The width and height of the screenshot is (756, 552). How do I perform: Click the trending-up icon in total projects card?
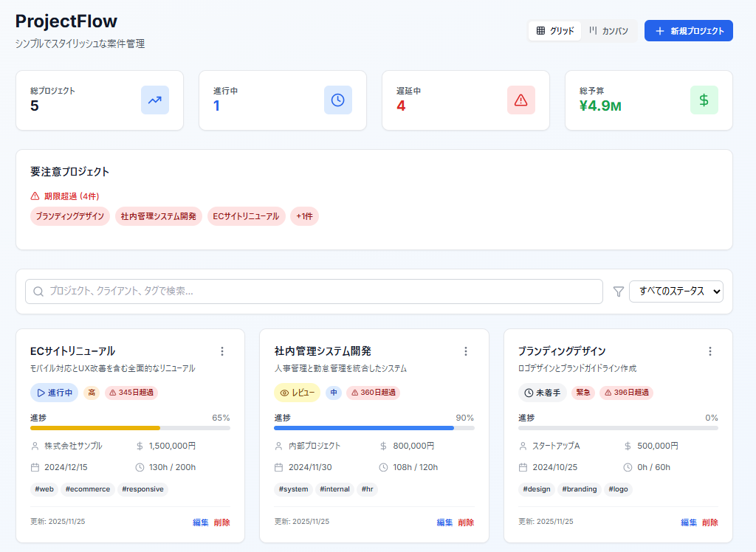[x=154, y=100]
